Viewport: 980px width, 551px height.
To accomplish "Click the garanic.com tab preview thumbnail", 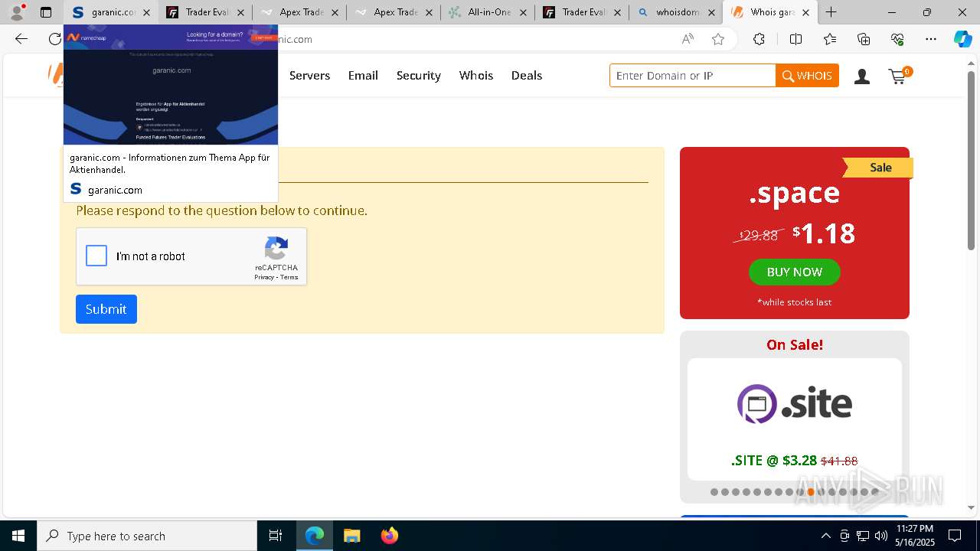I will [171, 84].
